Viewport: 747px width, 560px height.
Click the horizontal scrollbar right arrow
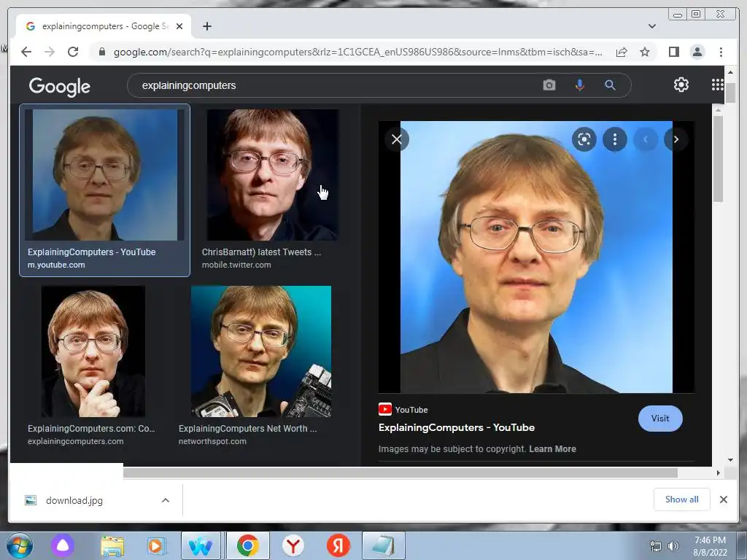tap(719, 472)
